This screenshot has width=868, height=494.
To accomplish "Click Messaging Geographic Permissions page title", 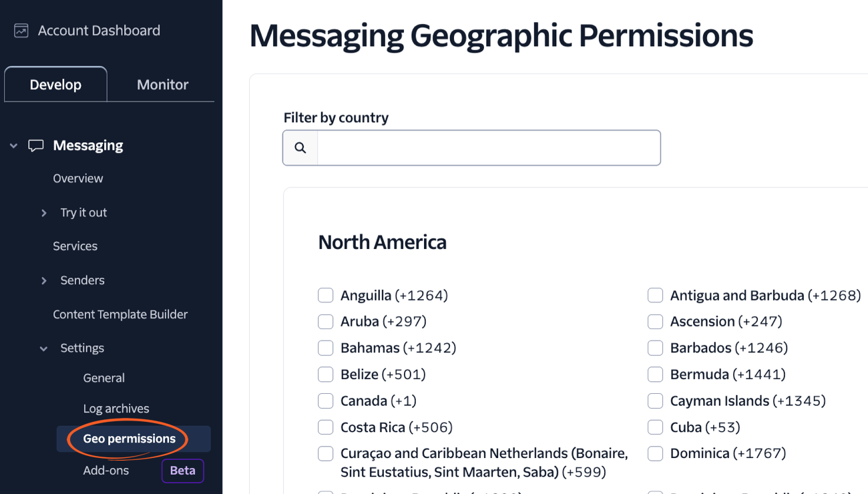I will (501, 35).
